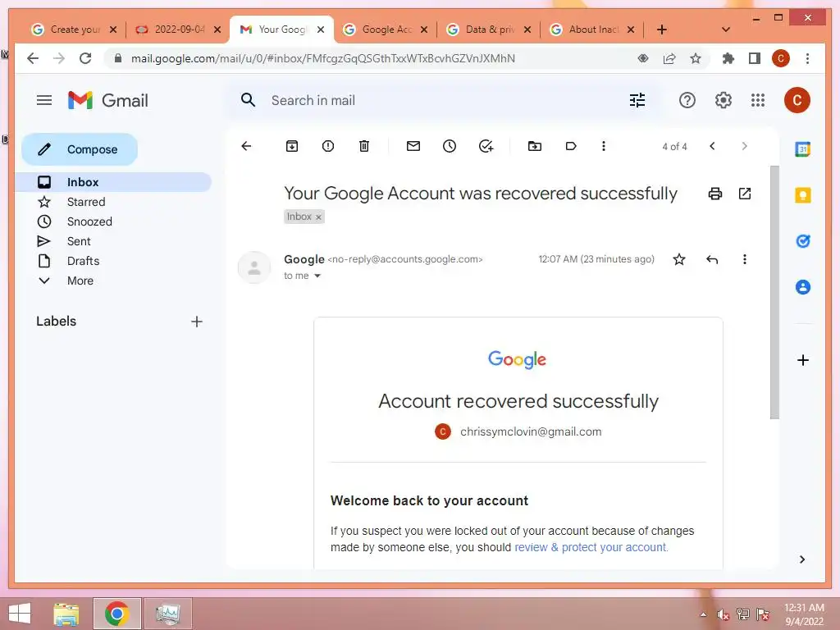This screenshot has width=840, height=630.
Task: Open Gmail settings gear
Action: (x=723, y=100)
